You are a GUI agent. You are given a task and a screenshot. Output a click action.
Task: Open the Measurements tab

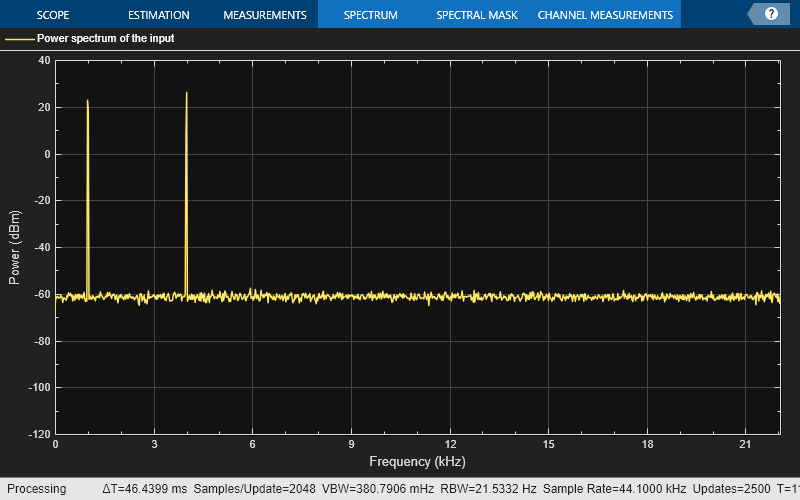tap(265, 15)
